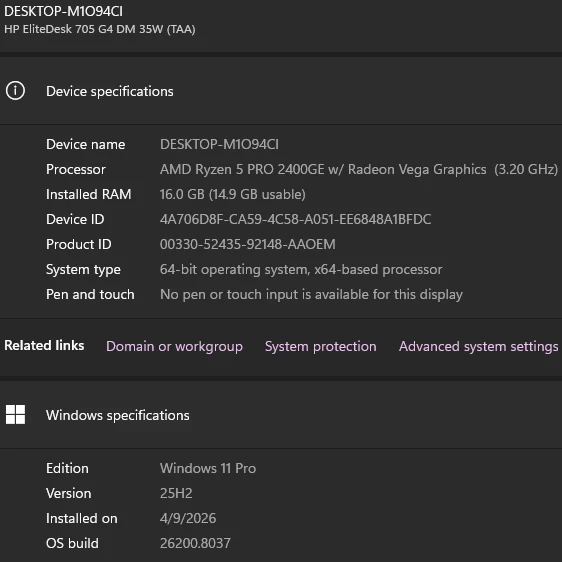Click the Installed RAM 16.0 GB value

coord(233,194)
